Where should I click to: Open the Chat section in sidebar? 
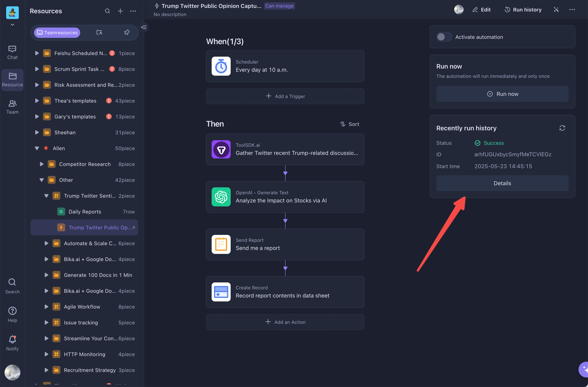click(x=12, y=52)
